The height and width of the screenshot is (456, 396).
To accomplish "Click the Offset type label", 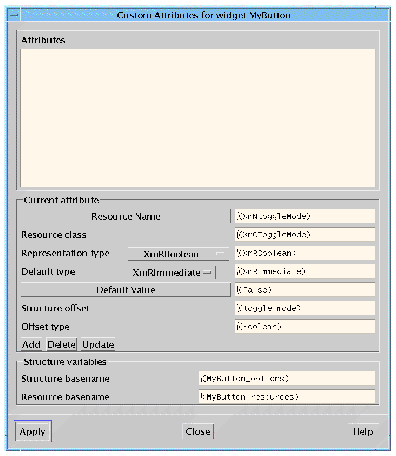I will [x=45, y=327].
